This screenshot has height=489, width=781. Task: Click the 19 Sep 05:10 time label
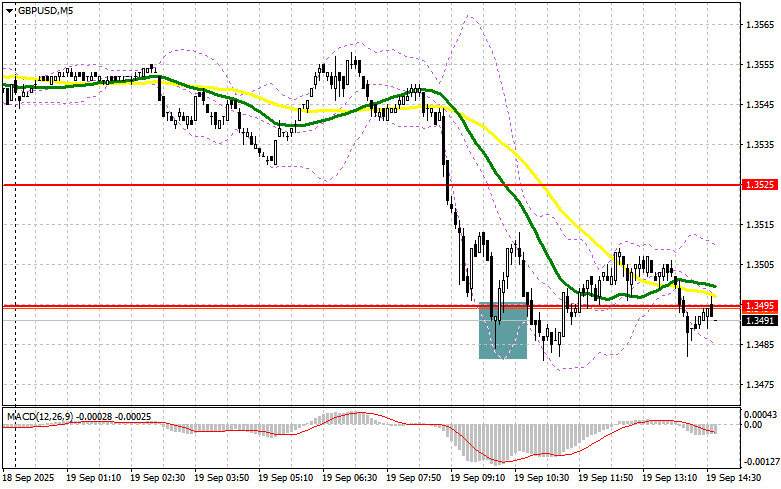point(285,478)
